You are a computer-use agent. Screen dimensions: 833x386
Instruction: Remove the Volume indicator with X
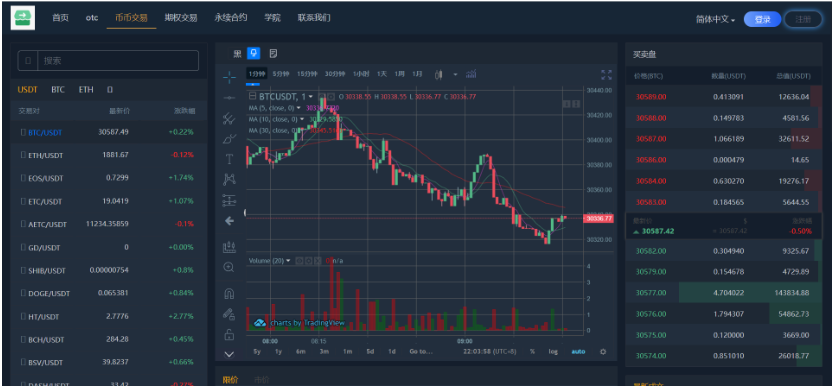tap(317, 261)
